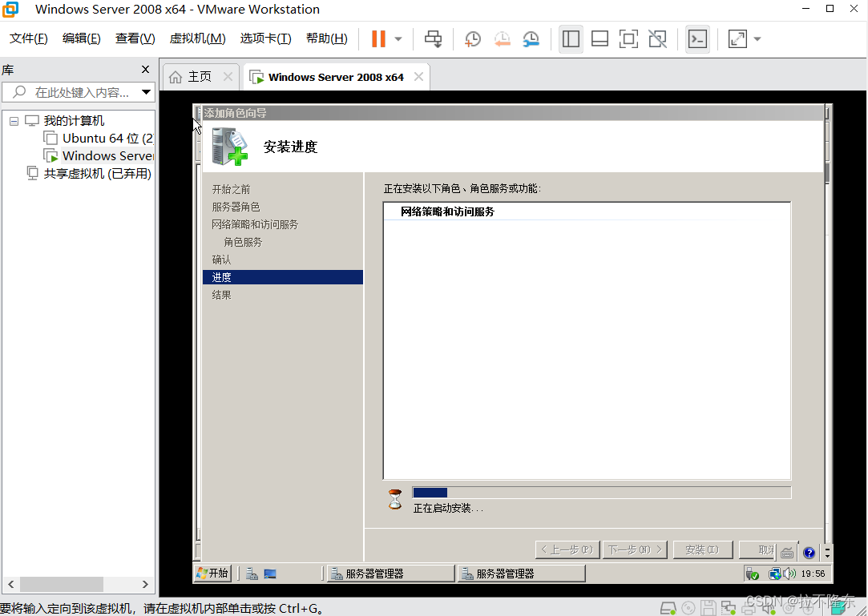This screenshot has width=868, height=616.
Task: Click the 下一步(N) button
Action: (635, 550)
